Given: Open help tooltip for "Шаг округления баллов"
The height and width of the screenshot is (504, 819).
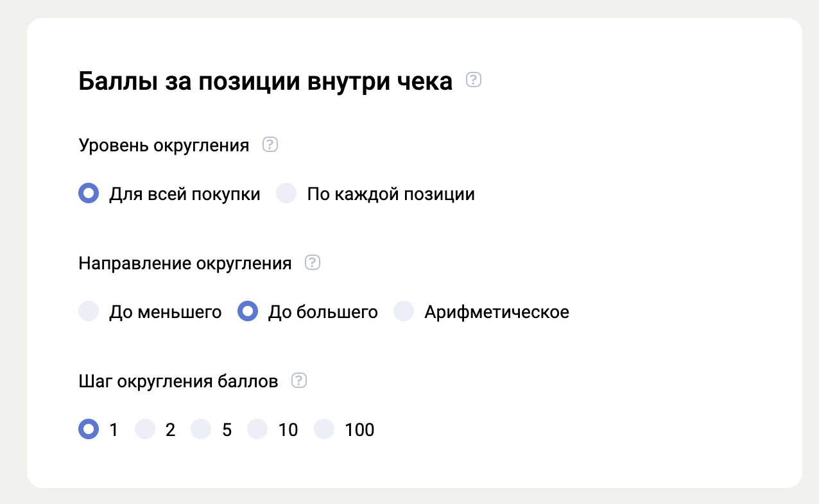Looking at the screenshot, I should click(x=298, y=380).
